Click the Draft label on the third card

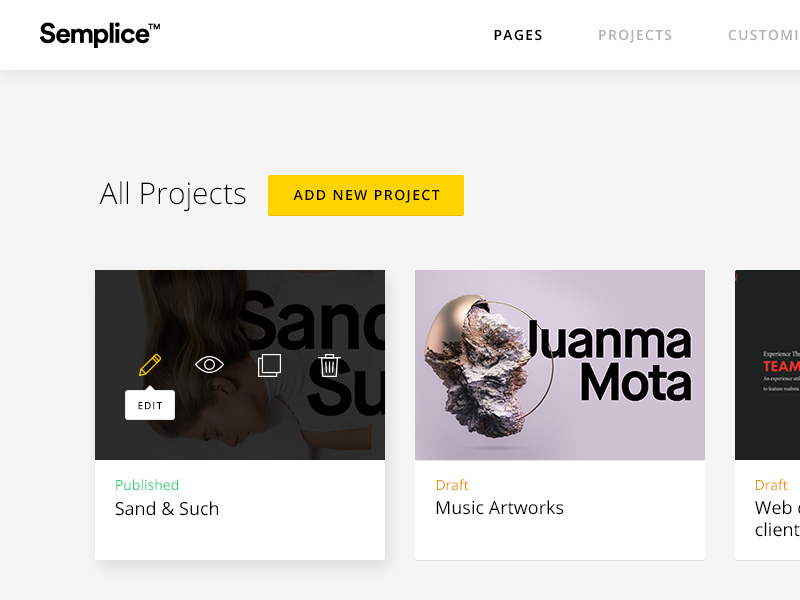[771, 485]
